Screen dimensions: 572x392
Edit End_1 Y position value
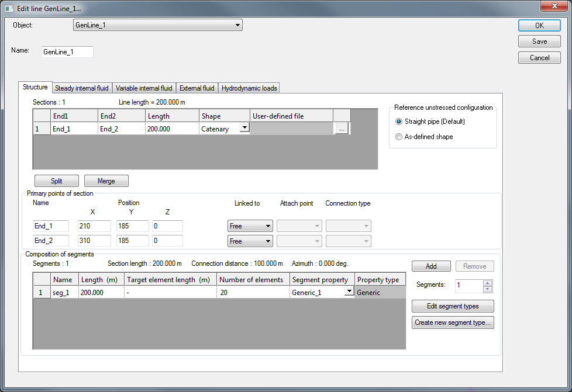pos(132,226)
